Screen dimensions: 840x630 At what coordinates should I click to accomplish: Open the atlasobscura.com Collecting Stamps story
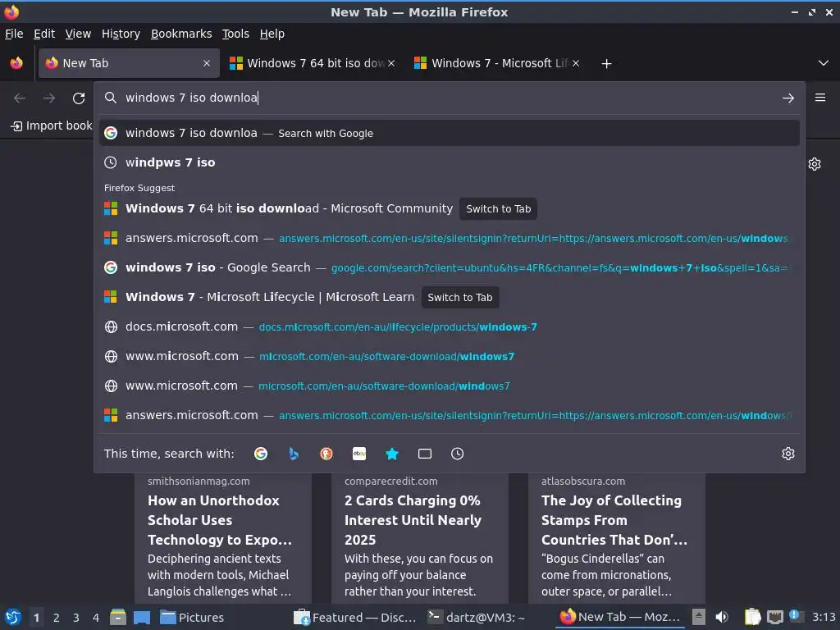[x=617, y=538]
